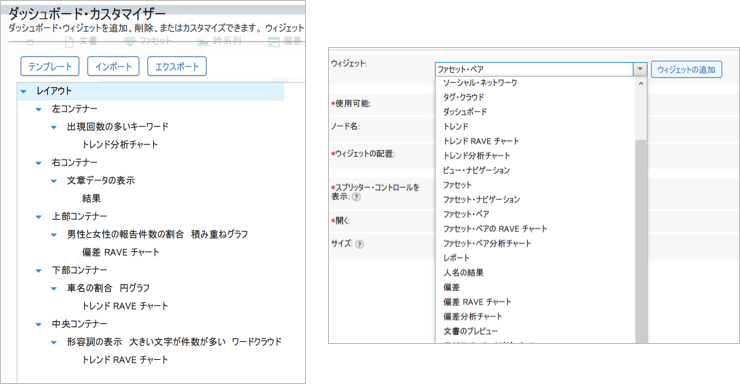The height and width of the screenshot is (384, 740).
Task: Select 下部コンテナー in the tree
Action: pos(79,270)
